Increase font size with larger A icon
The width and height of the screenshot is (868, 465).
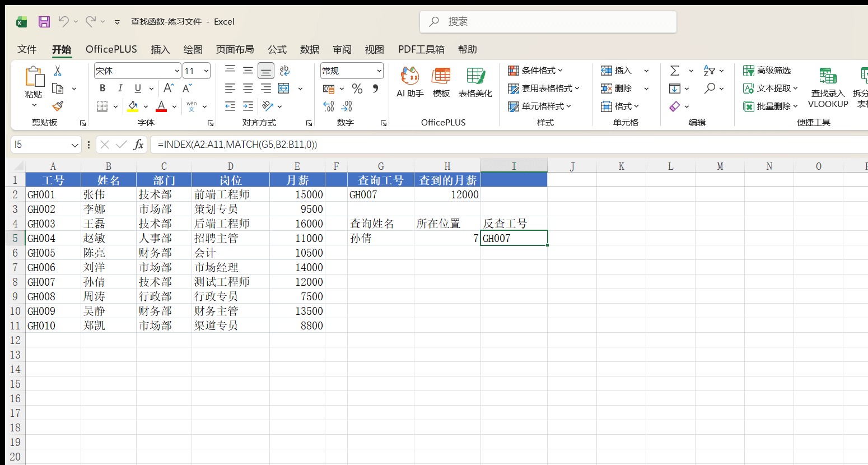click(x=168, y=88)
